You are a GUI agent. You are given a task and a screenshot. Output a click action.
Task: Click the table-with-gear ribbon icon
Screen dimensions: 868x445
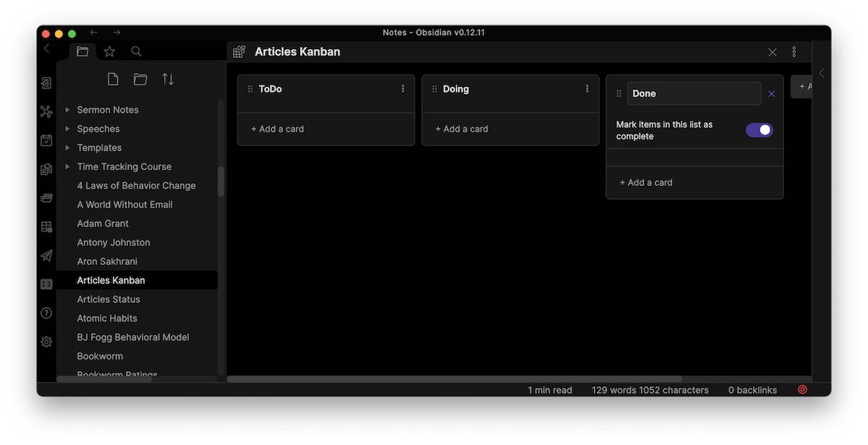46,226
